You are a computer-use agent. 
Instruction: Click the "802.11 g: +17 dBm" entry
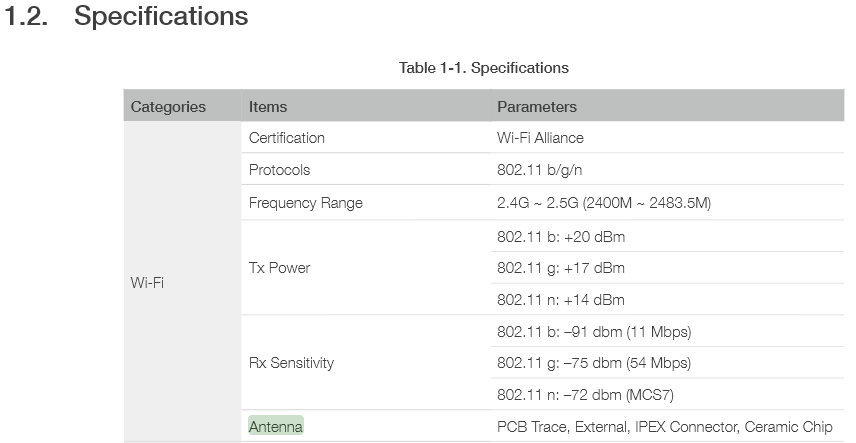[x=561, y=268]
